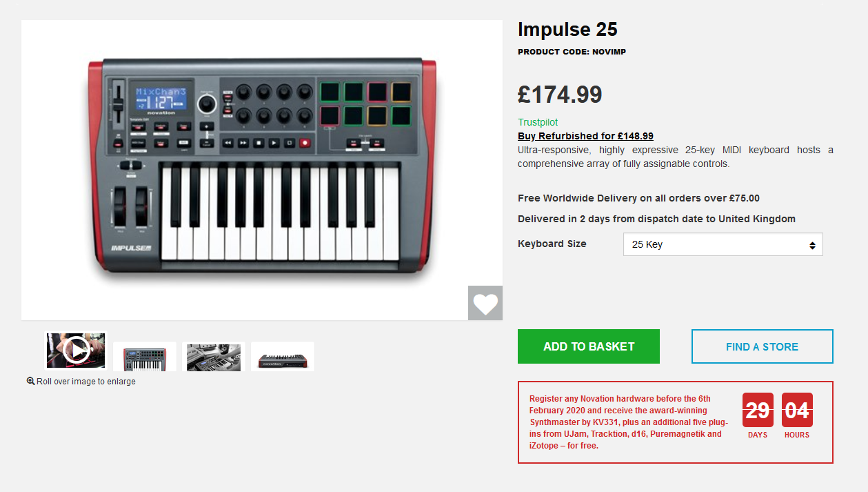Screen dimensions: 868x492
Task: Select the studio setup thumbnail
Action: [214, 356]
